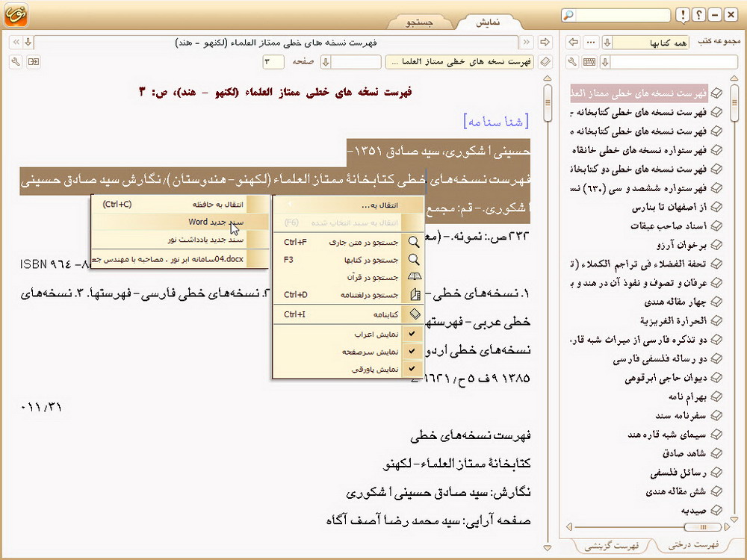Click the dictionary icon for جستجو درلغتنامه
The image size is (747, 560).
tap(415, 295)
